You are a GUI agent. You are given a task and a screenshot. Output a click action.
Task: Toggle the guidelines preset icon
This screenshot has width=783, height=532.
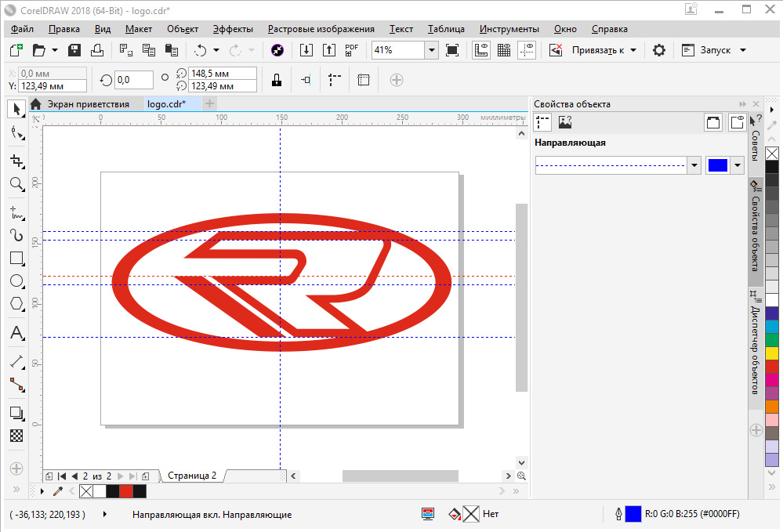(x=334, y=80)
